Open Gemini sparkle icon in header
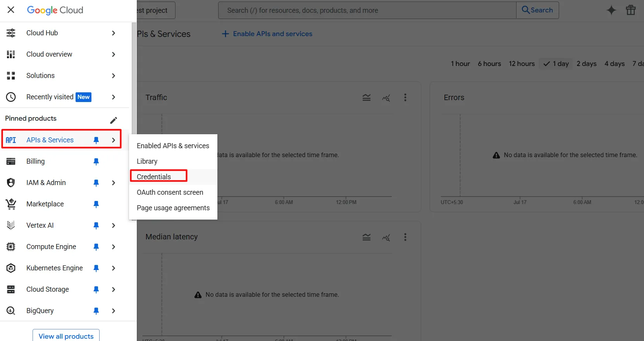The width and height of the screenshot is (644, 341). point(611,10)
